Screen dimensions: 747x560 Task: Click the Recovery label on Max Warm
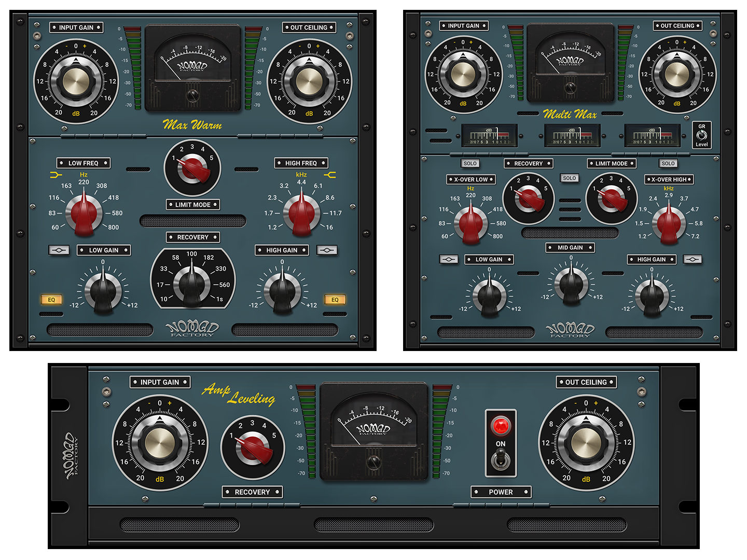pyautogui.click(x=192, y=237)
